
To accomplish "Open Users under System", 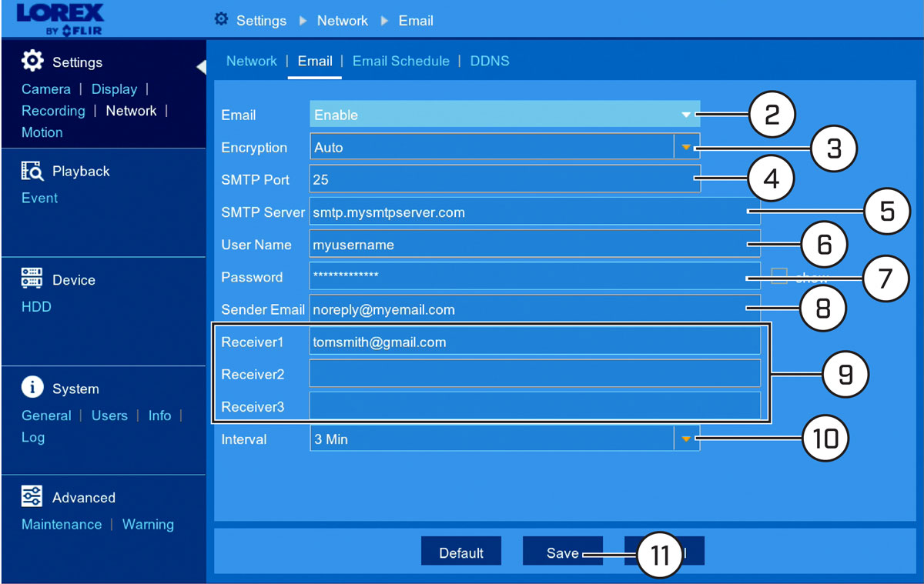I will [x=109, y=415].
